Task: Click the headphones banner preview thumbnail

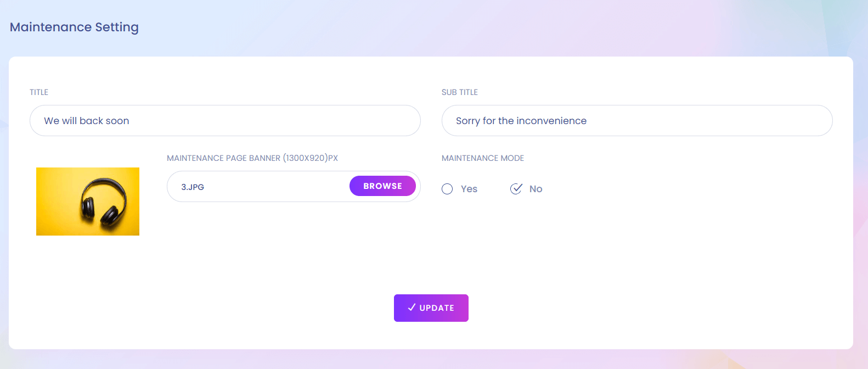Action: pos(88,202)
